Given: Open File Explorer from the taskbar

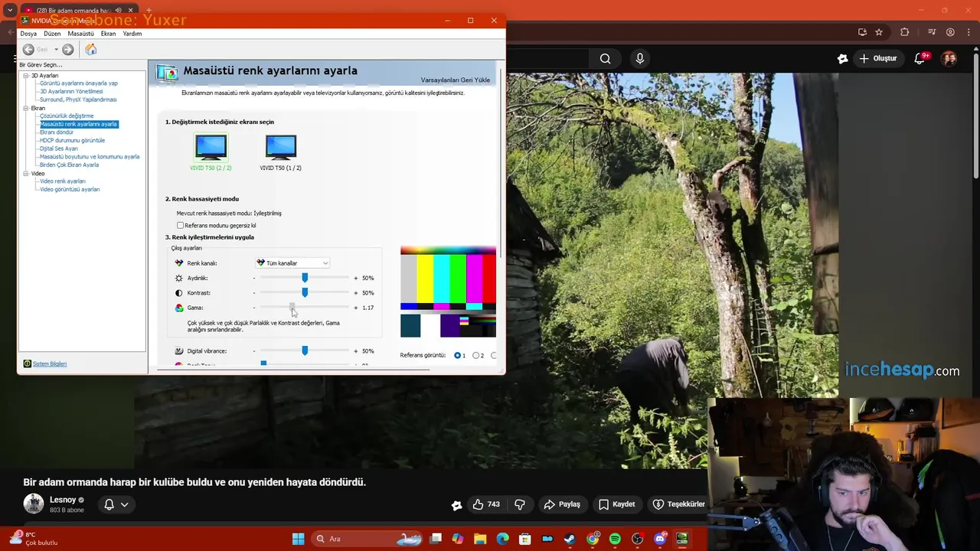Looking at the screenshot, I should (x=480, y=539).
